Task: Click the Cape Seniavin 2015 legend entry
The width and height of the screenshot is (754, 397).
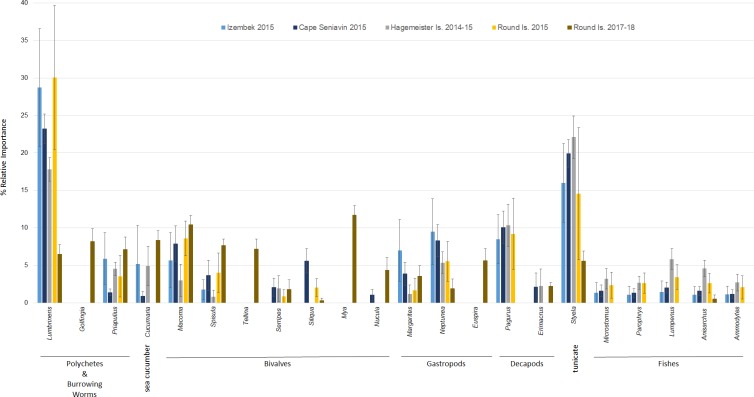Action: [329, 27]
